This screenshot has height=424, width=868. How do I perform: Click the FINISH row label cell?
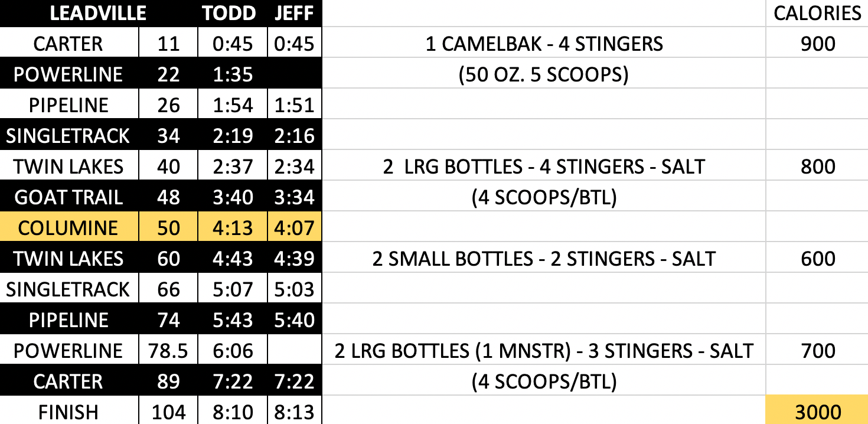click(x=68, y=412)
